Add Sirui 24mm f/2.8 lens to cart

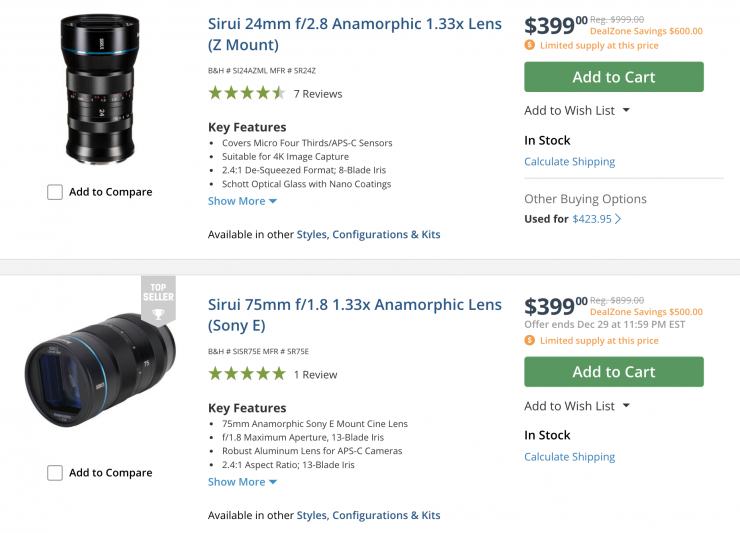click(x=613, y=77)
